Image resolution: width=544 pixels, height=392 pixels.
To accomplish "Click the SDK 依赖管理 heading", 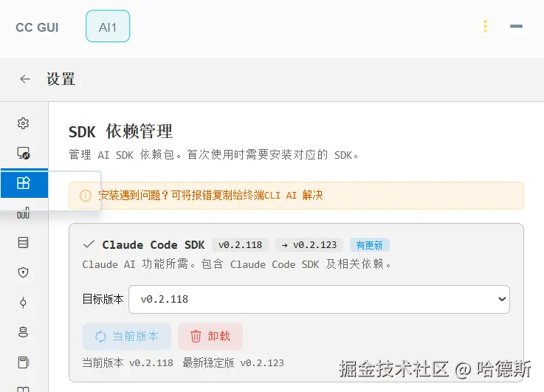I will click(120, 131).
